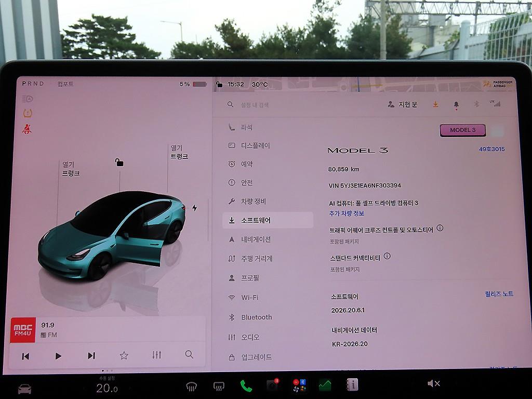Turn on rear window defrost
This screenshot has height=399, width=532.
(219, 386)
